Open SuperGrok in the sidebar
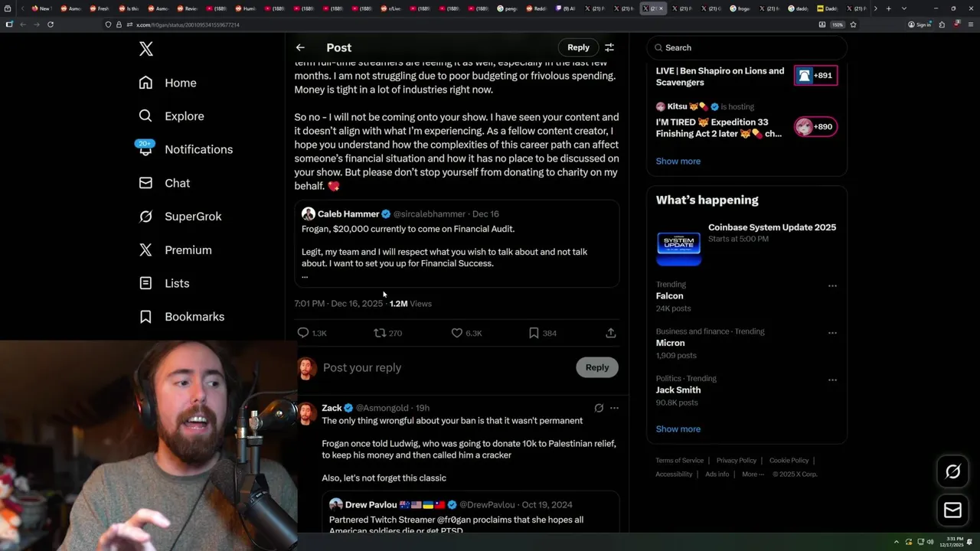This screenshot has width=980, height=551. [x=193, y=217]
